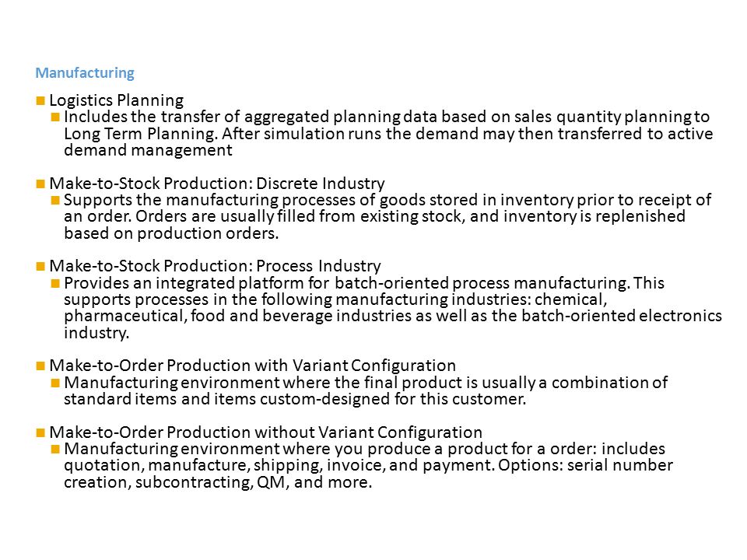The width and height of the screenshot is (747, 560).
Task: Click the bullet beside Make-to-Order with Variant Configuration
Action: pos(40,366)
